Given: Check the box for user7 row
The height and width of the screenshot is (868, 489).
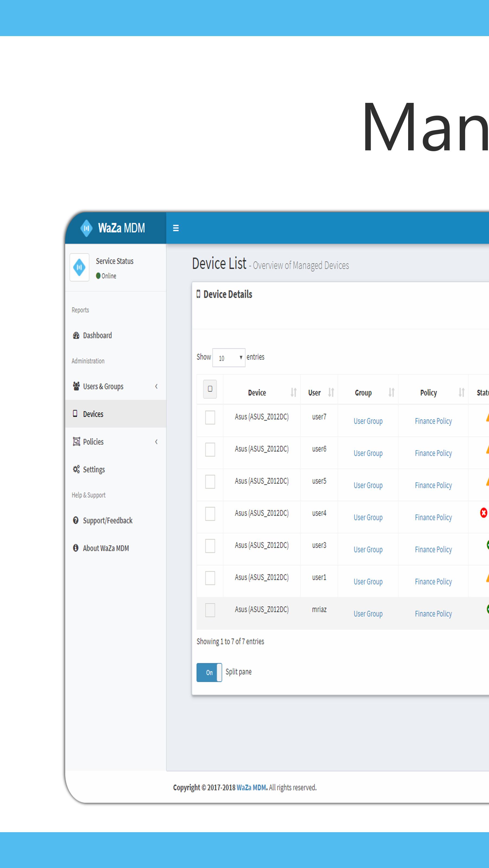Looking at the screenshot, I should click(210, 417).
